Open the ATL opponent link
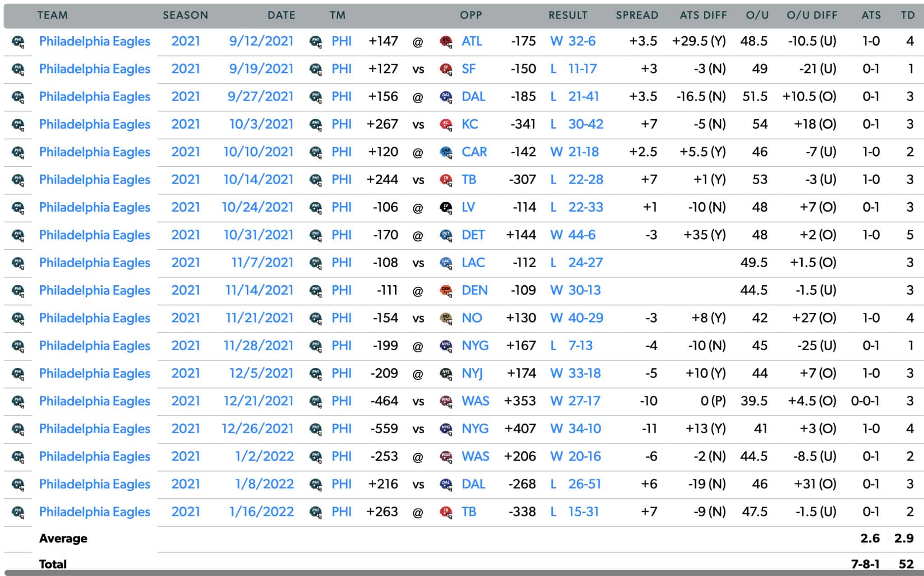This screenshot has width=924, height=576. point(471,41)
